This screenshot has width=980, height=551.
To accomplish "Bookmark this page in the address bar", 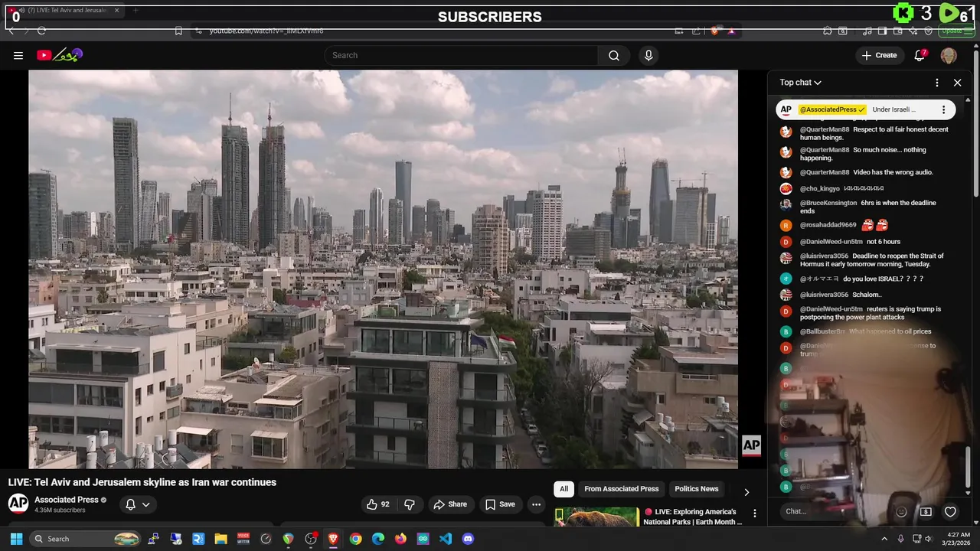I will click(178, 31).
